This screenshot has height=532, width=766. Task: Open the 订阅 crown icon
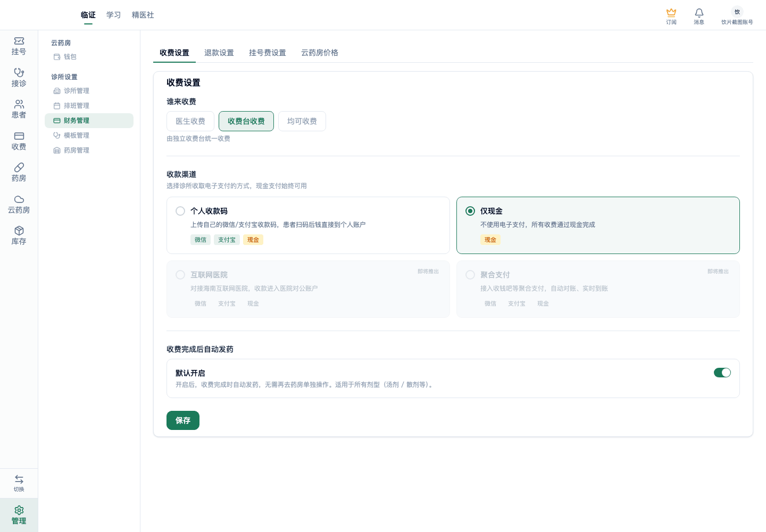pos(671,12)
